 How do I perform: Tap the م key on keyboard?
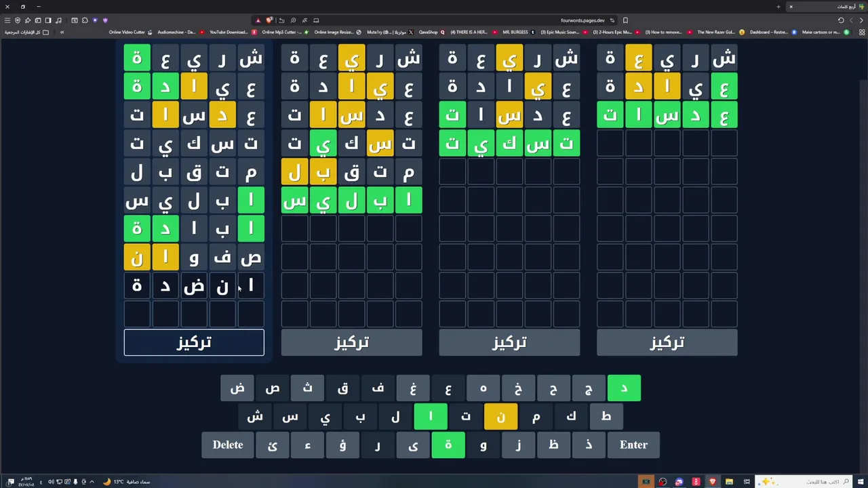tap(536, 417)
